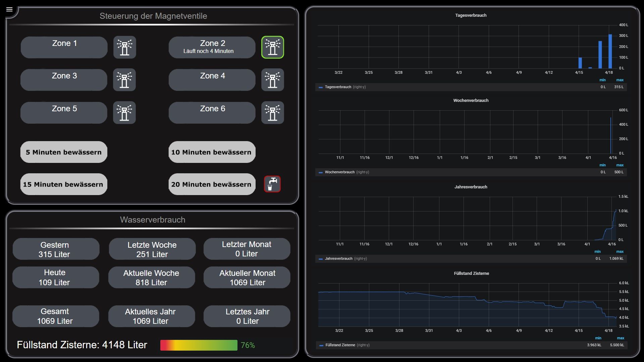Click the 'Gestern 315 Liter' tile
Screen dimensions: 644x362
[56, 249]
